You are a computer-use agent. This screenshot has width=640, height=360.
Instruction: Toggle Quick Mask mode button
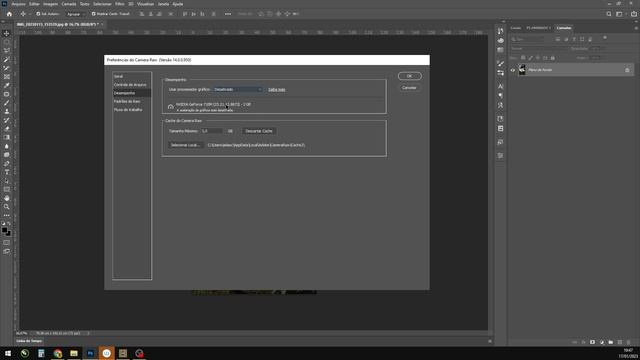tap(7, 242)
